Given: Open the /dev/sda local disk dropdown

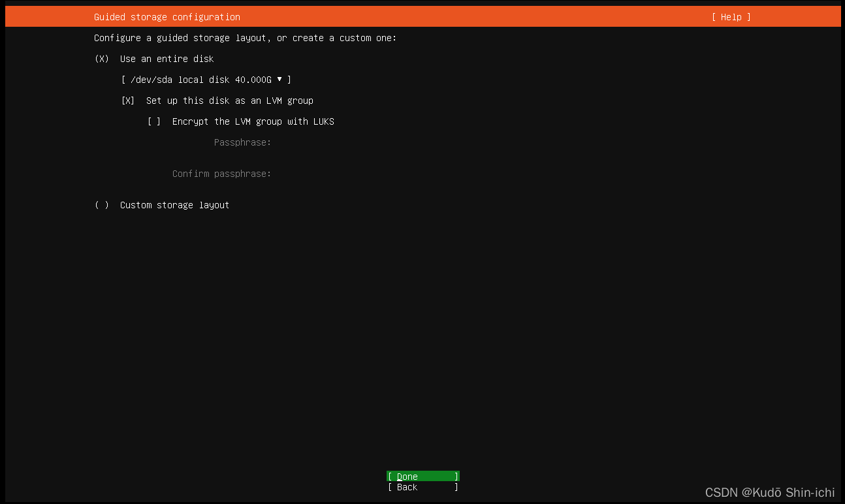Looking at the screenshot, I should [206, 80].
